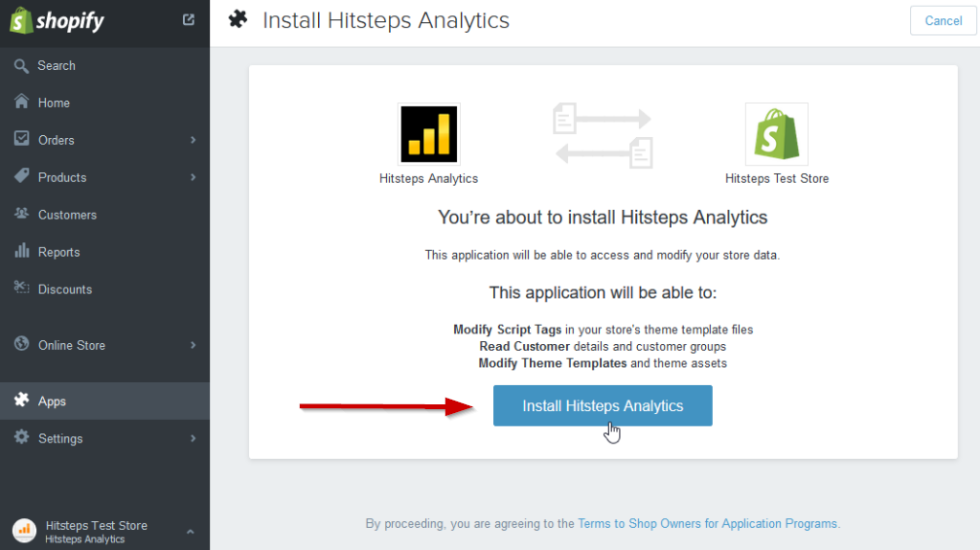Screen dimensions: 980x550
Task: Expand the Settings submenu chevron
Action: (x=194, y=439)
